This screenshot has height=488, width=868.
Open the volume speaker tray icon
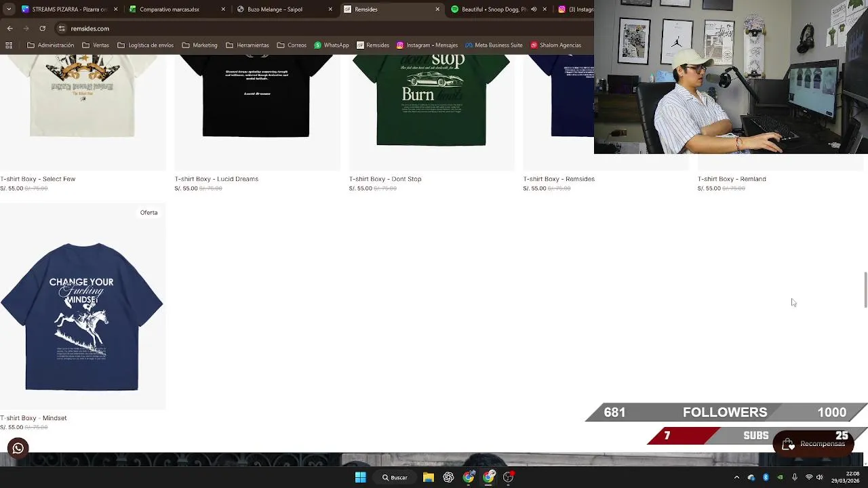pos(820,477)
